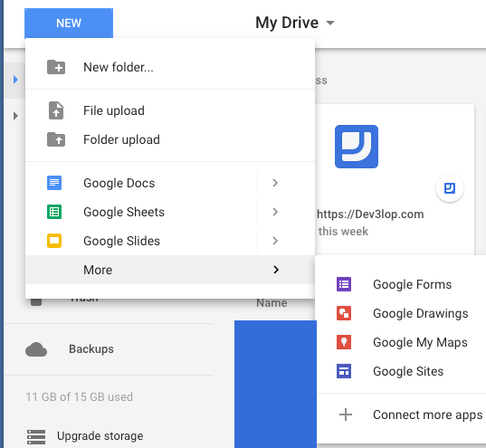
Task: Open the Dev3lop file thumbnail
Action: click(357, 147)
